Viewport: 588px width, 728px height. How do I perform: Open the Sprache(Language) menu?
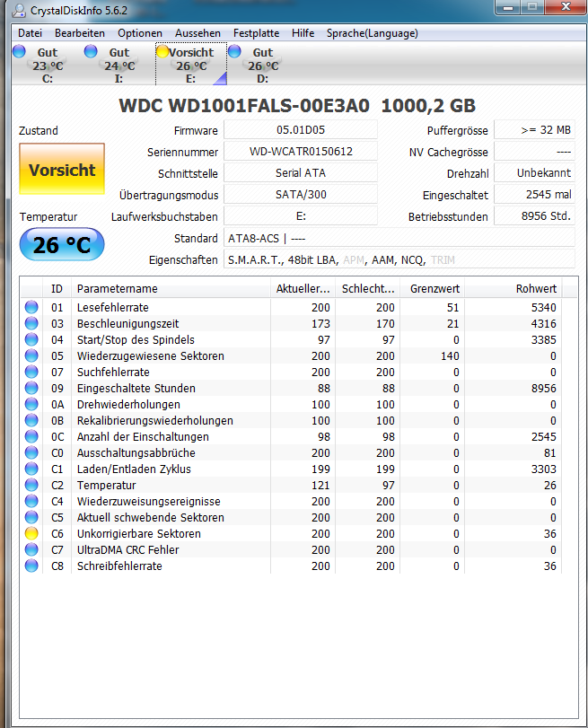[372, 33]
